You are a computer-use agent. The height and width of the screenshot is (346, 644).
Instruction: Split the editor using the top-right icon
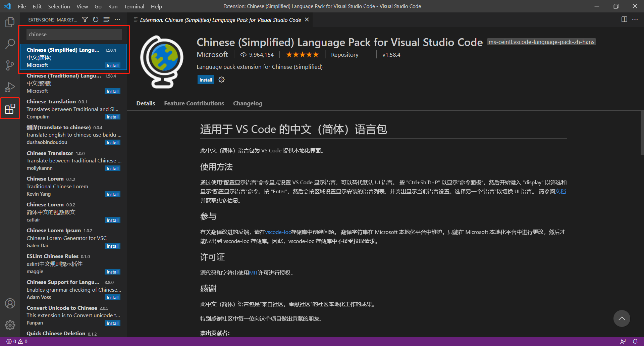coord(624,19)
